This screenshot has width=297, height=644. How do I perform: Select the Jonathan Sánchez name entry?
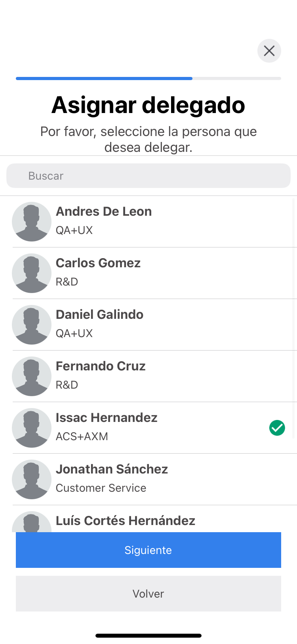(x=112, y=470)
